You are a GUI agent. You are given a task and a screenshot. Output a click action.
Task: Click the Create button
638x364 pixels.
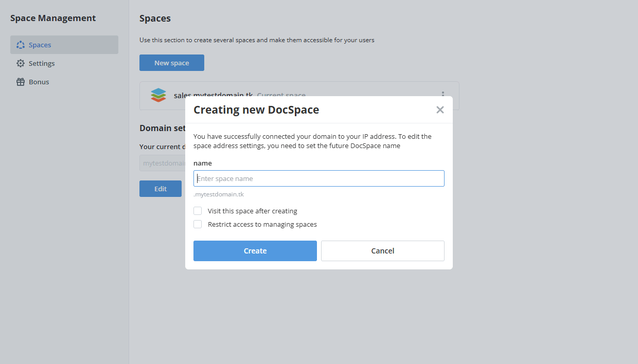255,250
